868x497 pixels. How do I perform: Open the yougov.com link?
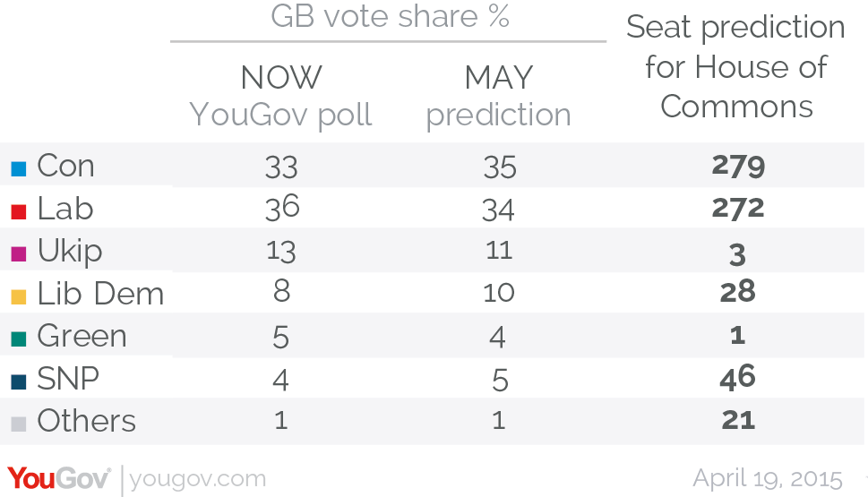(x=198, y=479)
